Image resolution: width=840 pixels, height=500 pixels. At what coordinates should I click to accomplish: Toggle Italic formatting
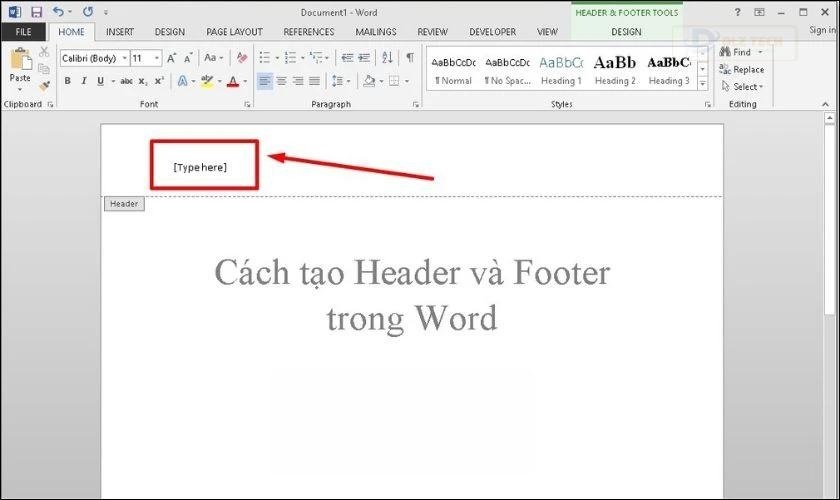[x=84, y=81]
